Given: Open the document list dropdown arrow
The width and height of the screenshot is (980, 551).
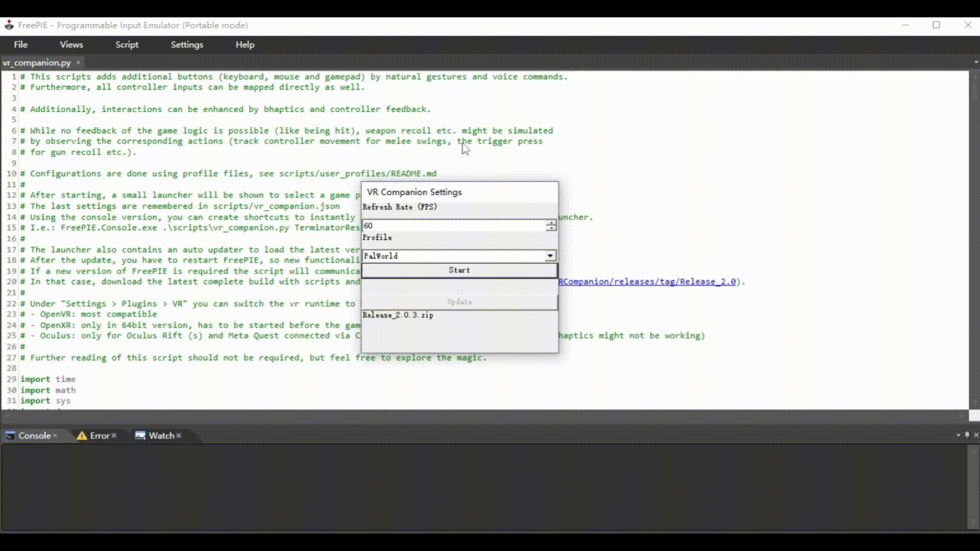Looking at the screenshot, I should click(x=975, y=63).
